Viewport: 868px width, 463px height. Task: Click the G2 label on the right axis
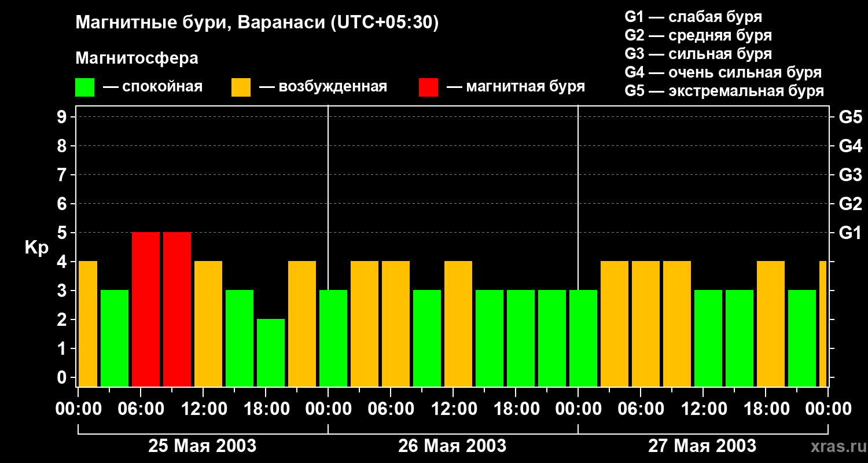coord(850,204)
